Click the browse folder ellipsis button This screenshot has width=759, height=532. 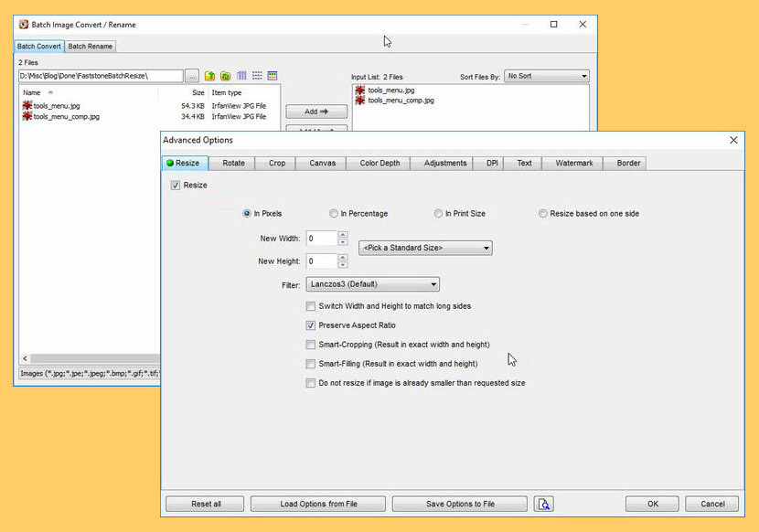point(192,76)
